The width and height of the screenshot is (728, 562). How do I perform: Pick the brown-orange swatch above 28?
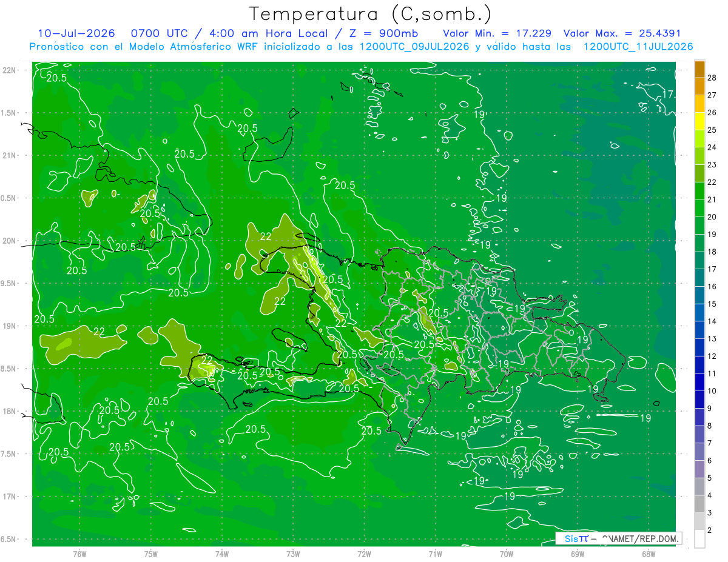click(699, 69)
